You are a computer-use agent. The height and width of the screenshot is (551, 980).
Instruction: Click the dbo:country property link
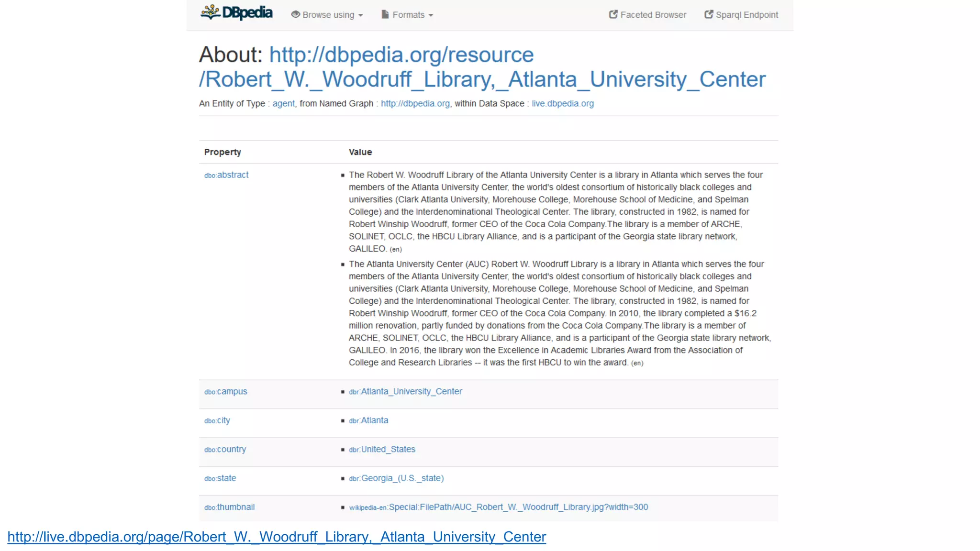point(225,449)
